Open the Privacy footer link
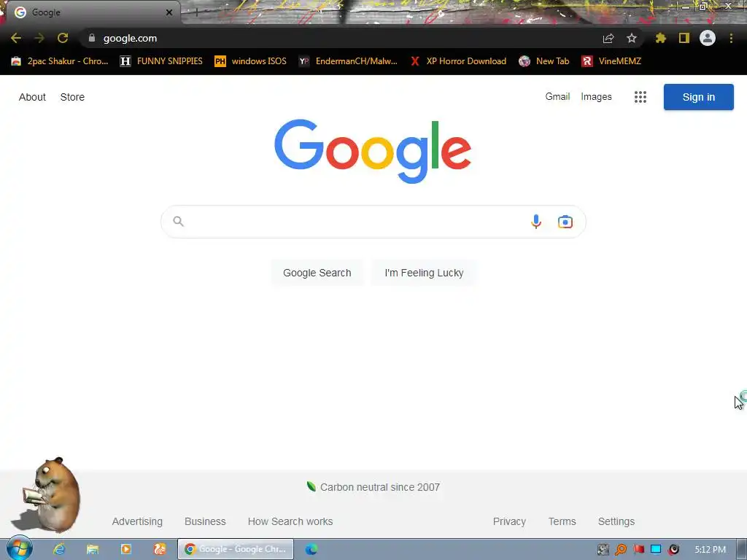Viewport: 747px width, 560px height. [509, 521]
